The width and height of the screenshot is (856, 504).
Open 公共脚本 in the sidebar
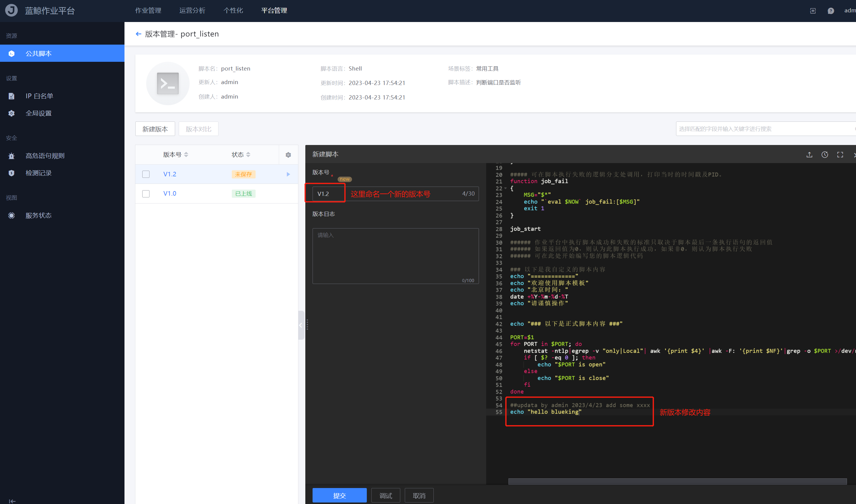point(62,53)
